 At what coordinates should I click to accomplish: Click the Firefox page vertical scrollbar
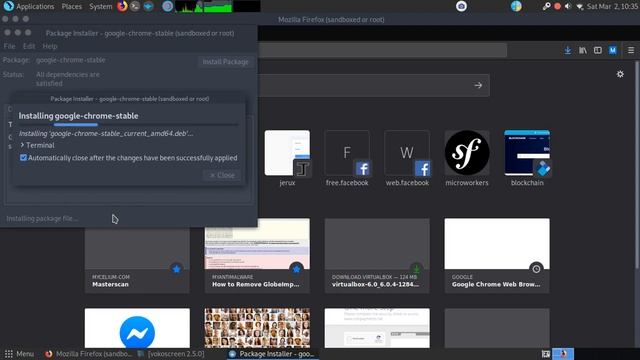[x=637, y=163]
